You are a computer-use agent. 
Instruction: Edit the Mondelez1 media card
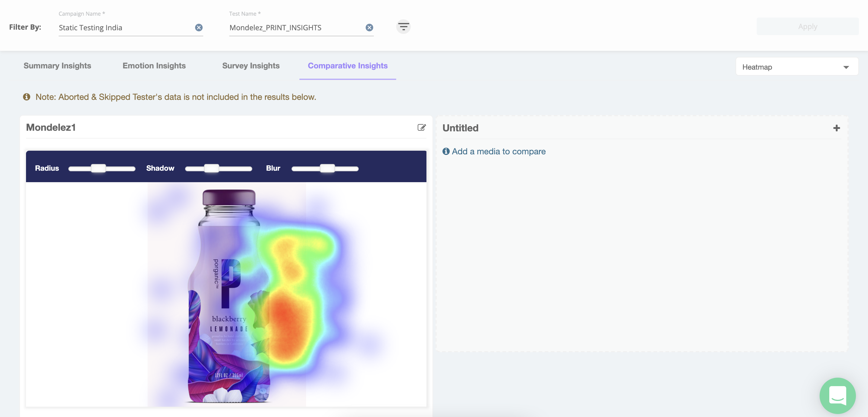tap(422, 127)
